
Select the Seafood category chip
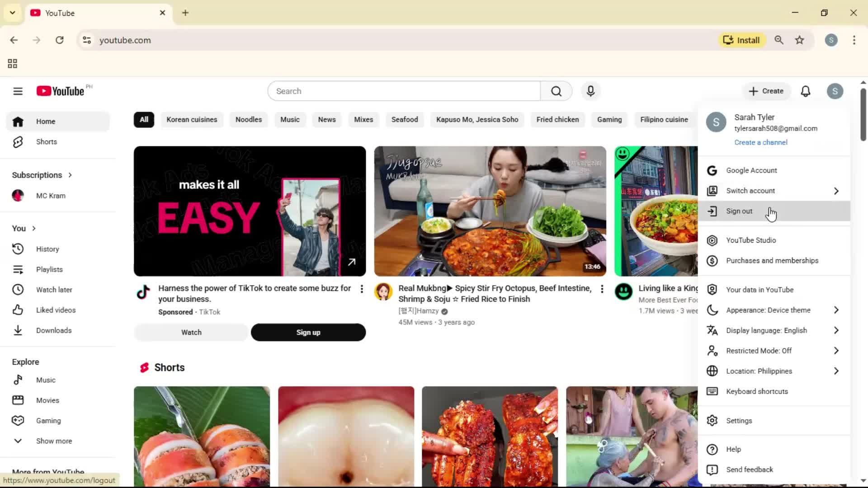point(405,119)
